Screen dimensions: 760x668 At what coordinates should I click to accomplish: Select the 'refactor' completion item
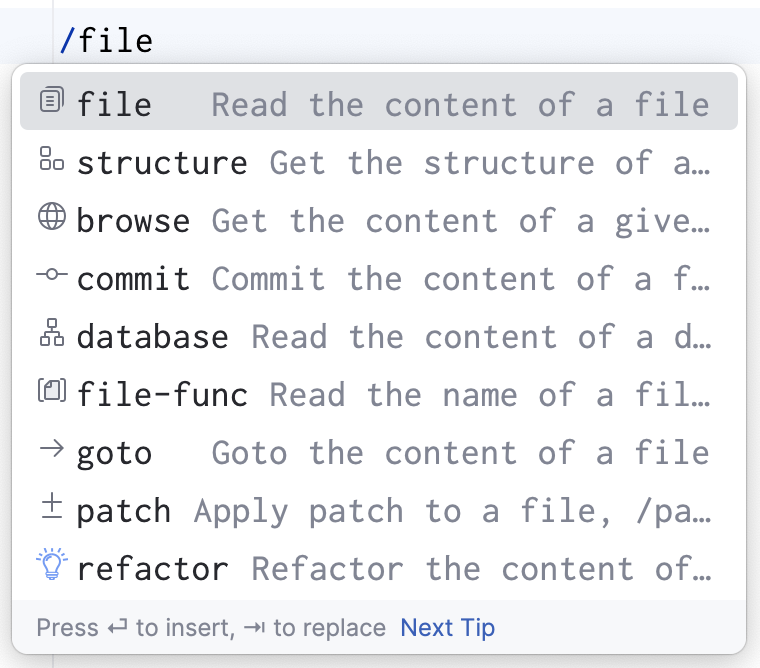[x=152, y=569]
